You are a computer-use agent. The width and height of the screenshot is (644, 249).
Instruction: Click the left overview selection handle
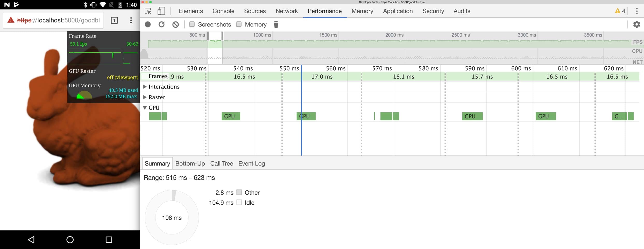point(208,36)
